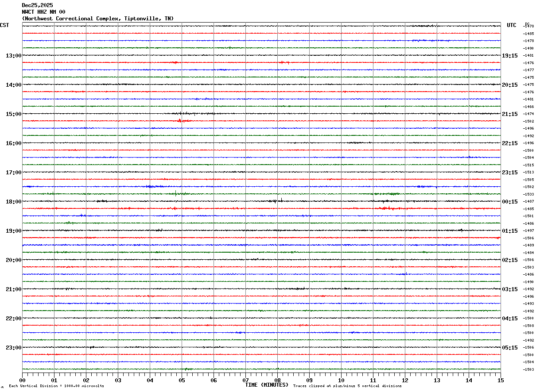
Task: Click the 02:15 UTC time label
Action: click(x=510, y=260)
